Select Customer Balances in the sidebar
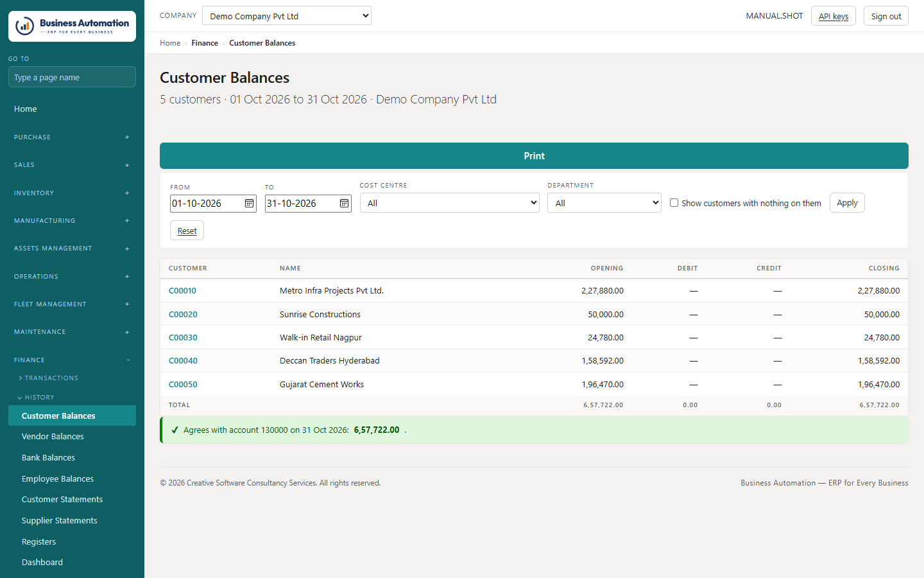 pos(72,416)
